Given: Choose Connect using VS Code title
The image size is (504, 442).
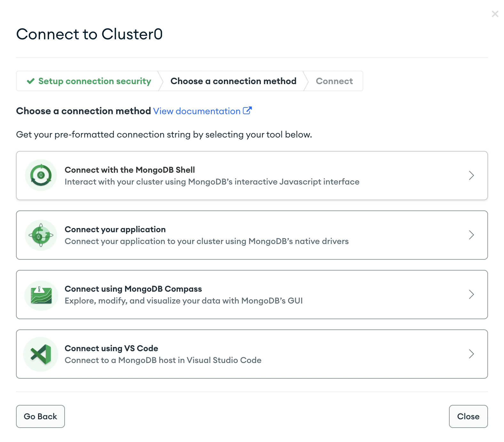Looking at the screenshot, I should [x=111, y=348].
